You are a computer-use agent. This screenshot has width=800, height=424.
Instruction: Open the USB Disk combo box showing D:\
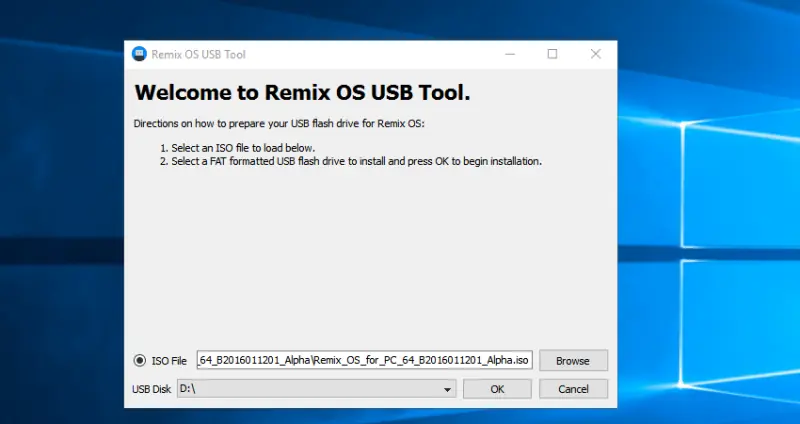pos(316,389)
